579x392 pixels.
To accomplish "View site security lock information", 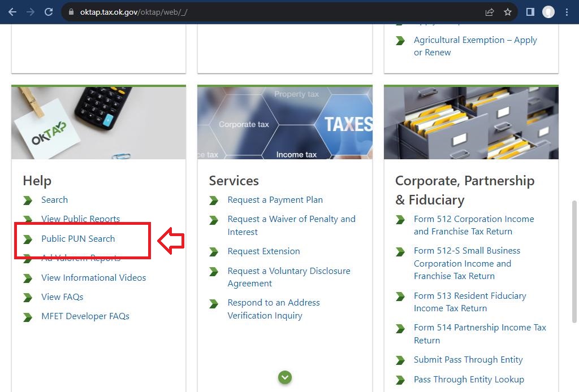I will (71, 12).
